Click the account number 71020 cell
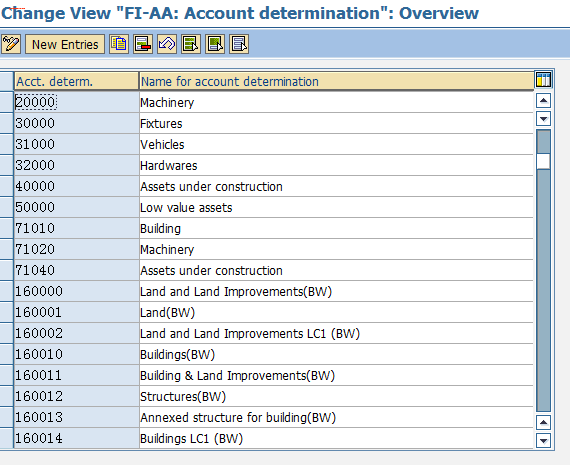The height and width of the screenshot is (465, 570). pyautogui.click(x=76, y=249)
